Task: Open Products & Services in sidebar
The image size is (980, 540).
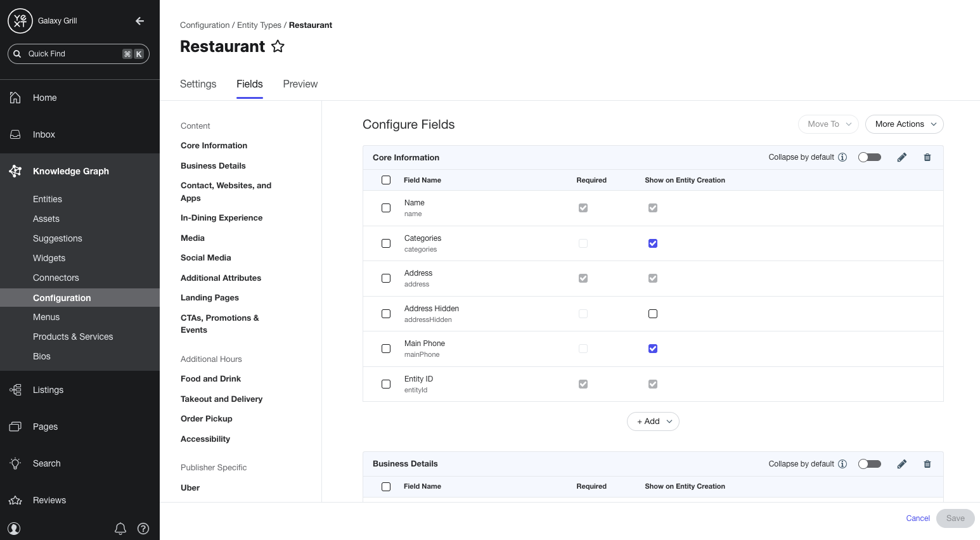Action: 73,337
